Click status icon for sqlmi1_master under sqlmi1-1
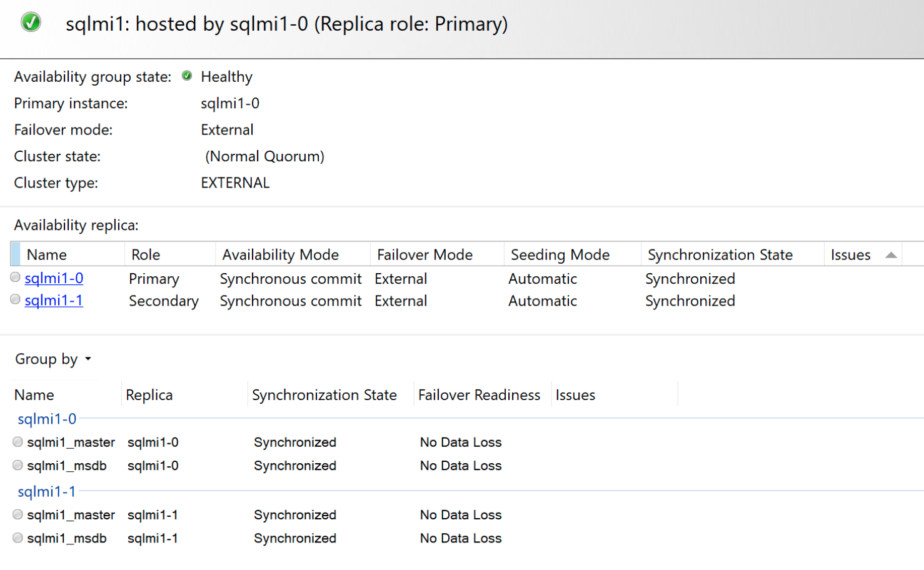Screen dimensions: 924x570 click(x=18, y=514)
